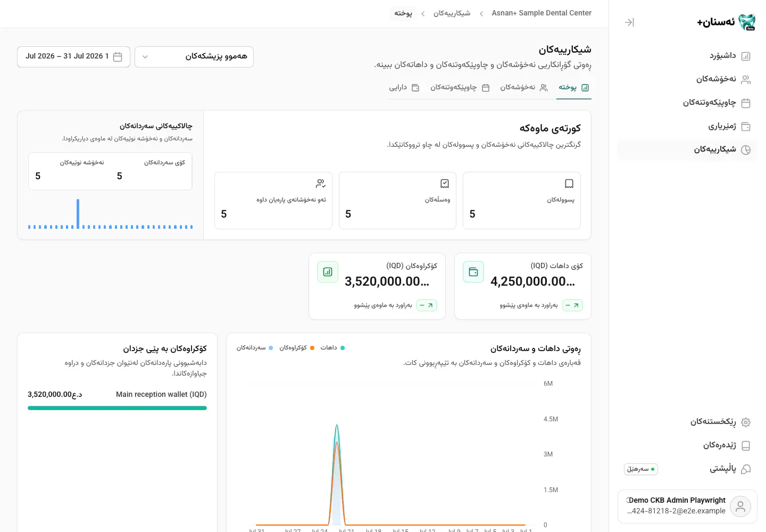Screen dimensions: 766x532
Task: Click the پسوولەکان bookmark icon
Action: [569, 184]
